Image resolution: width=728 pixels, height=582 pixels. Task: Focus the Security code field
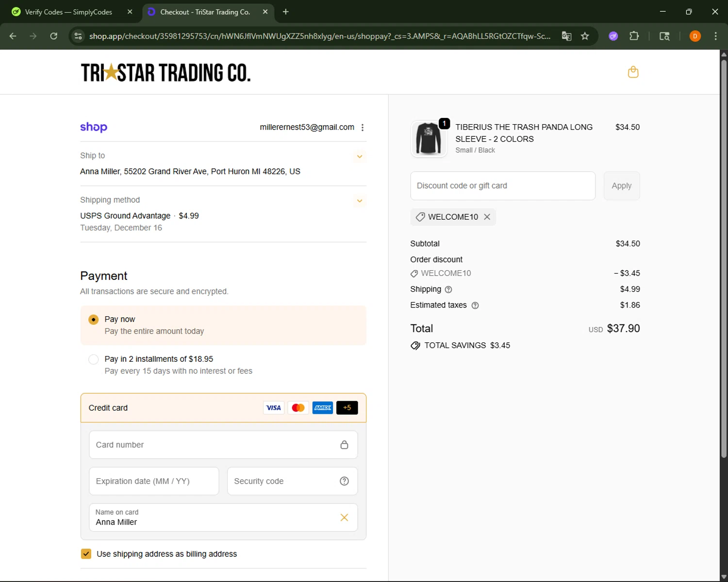point(293,481)
